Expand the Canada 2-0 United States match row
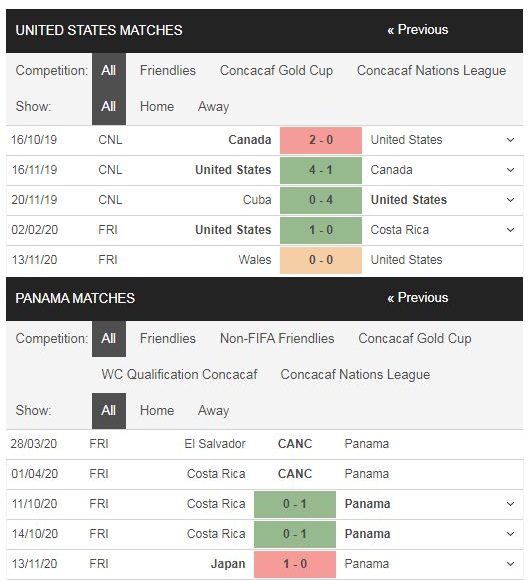Screen dimensions: 528x580 click(510, 140)
